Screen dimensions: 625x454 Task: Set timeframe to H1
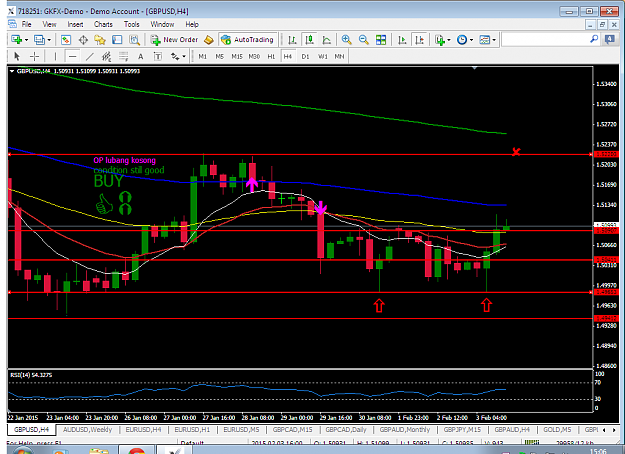pyautogui.click(x=271, y=57)
